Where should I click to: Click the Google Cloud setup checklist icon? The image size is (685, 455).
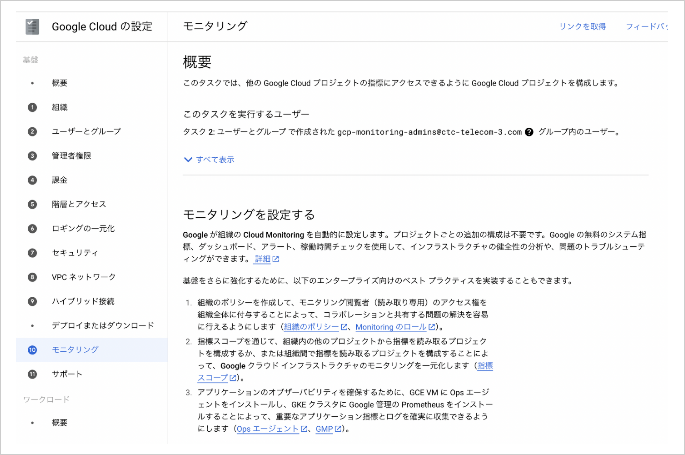point(32,27)
